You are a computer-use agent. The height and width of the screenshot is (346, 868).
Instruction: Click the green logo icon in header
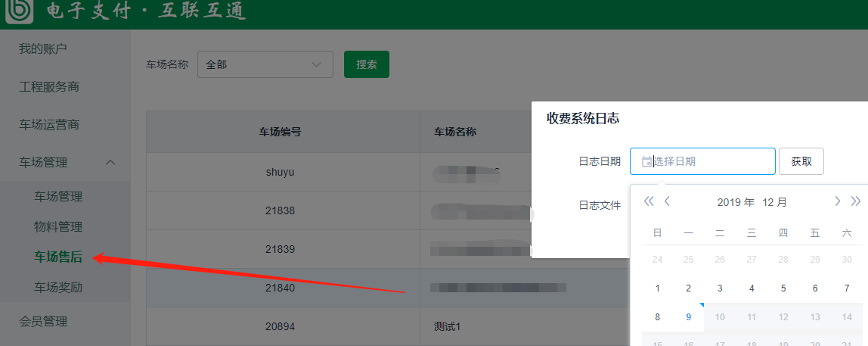pyautogui.click(x=20, y=11)
